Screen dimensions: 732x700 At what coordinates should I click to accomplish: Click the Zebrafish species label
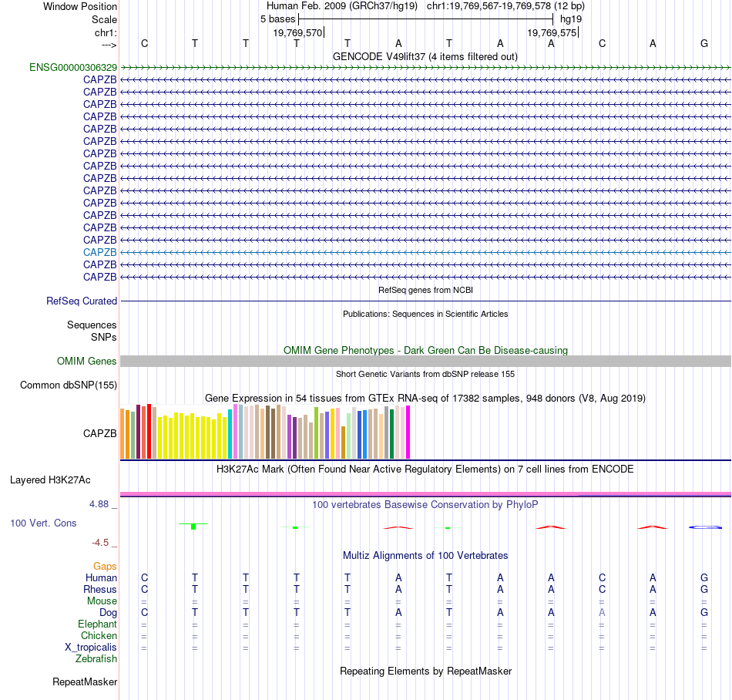pyautogui.click(x=96, y=659)
